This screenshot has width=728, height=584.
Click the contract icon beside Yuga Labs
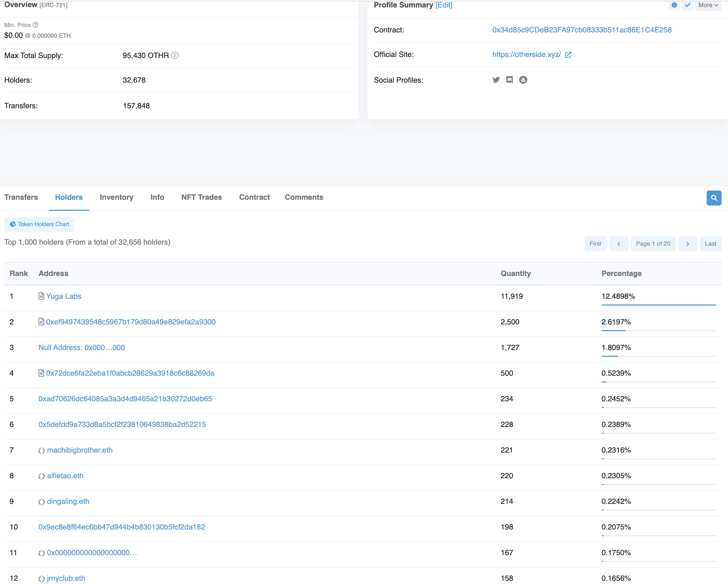click(41, 296)
